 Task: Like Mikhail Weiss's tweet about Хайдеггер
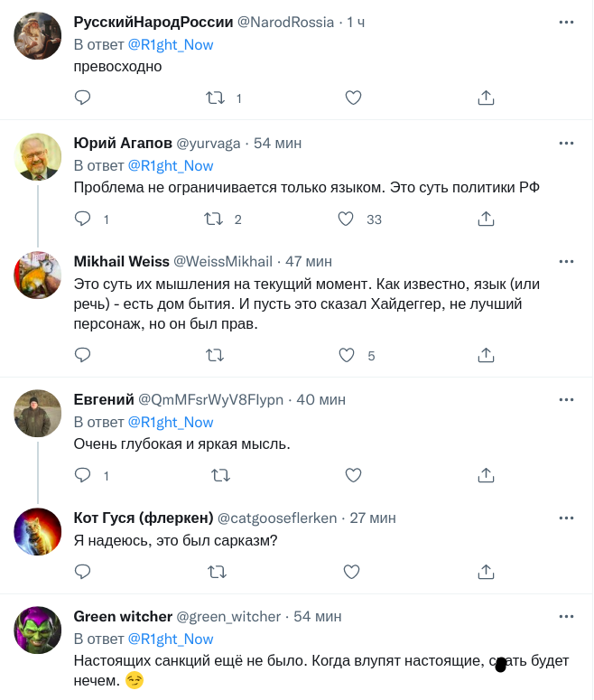pyautogui.click(x=346, y=355)
